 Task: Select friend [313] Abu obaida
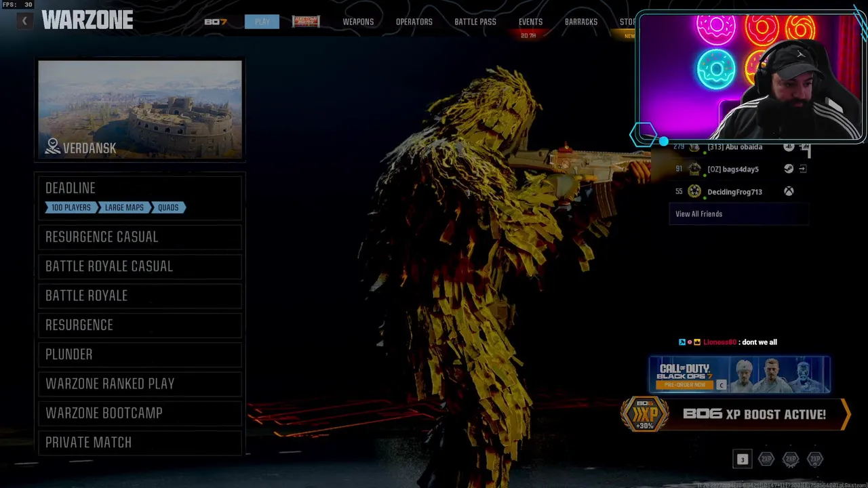click(x=734, y=147)
